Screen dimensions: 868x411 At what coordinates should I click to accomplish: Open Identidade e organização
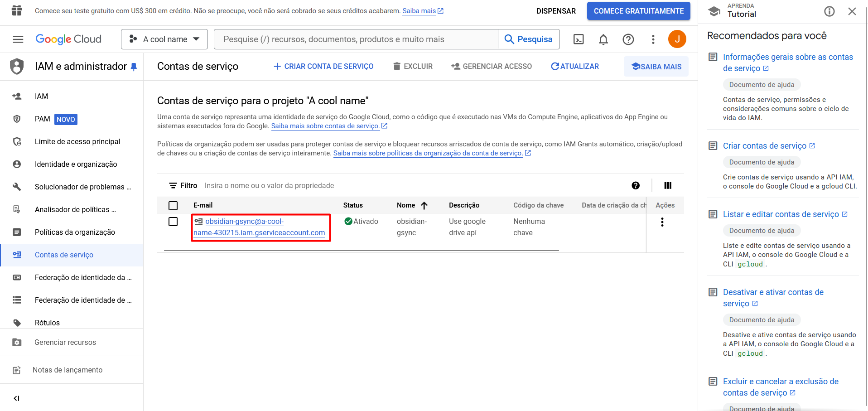[x=72, y=164]
